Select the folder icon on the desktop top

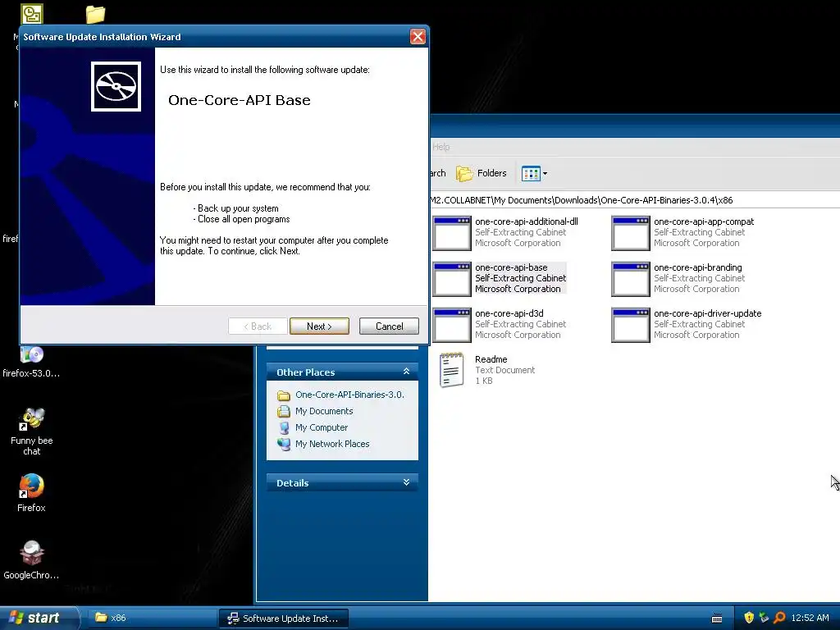tap(95, 14)
